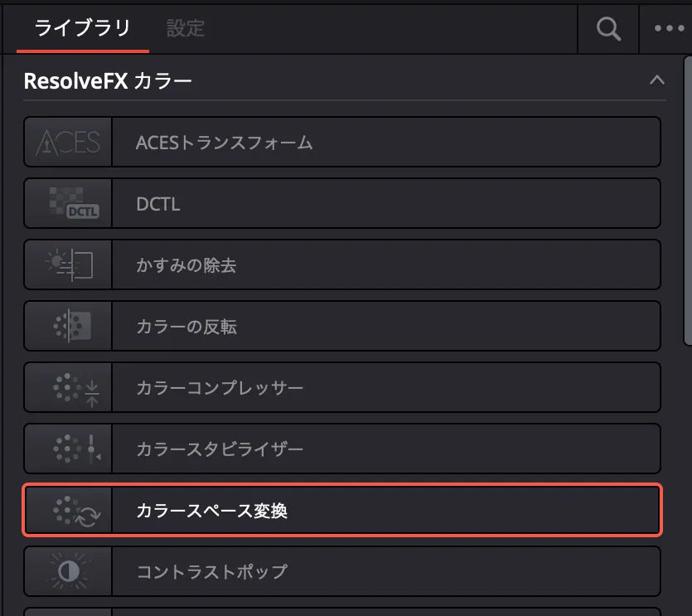Click the ResolveFX カラー section header

pyautogui.click(x=109, y=80)
